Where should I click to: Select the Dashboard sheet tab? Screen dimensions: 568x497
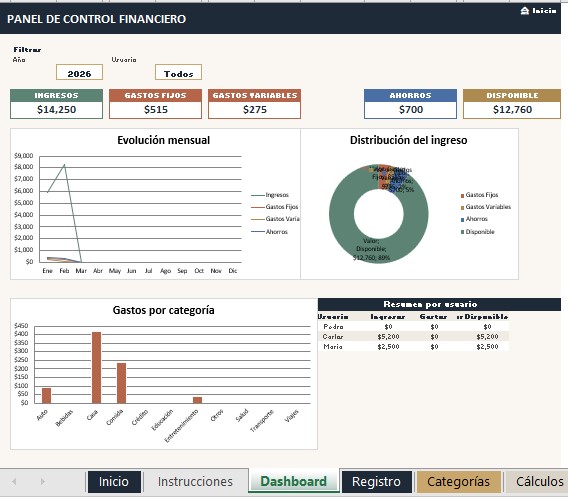(x=293, y=481)
